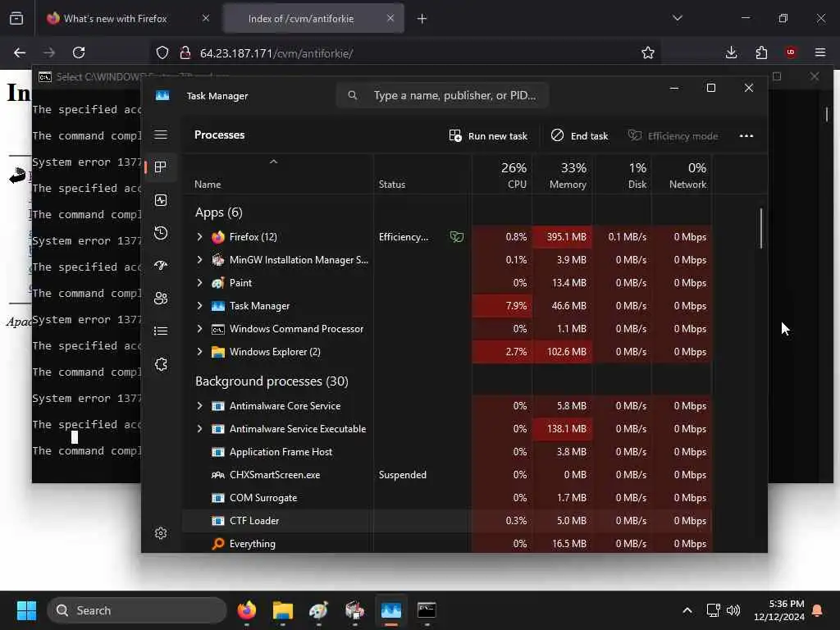
Task: Open Task Manager settings gear
Action: pos(161,533)
